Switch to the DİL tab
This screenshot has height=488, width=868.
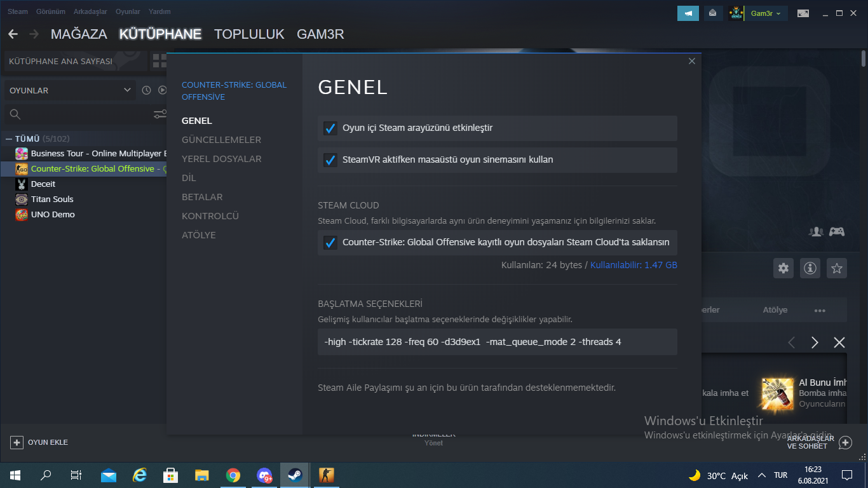[189, 178]
